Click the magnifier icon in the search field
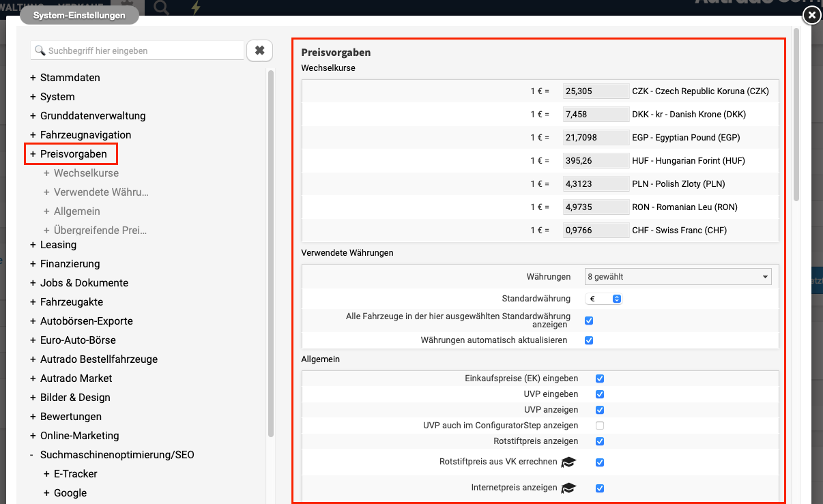Viewport: 823px width, 504px height. tap(40, 51)
